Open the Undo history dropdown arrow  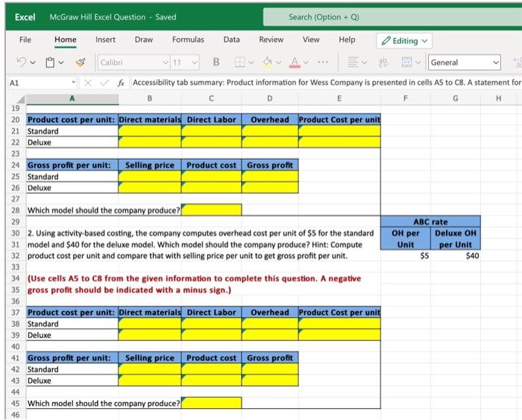click(33, 62)
